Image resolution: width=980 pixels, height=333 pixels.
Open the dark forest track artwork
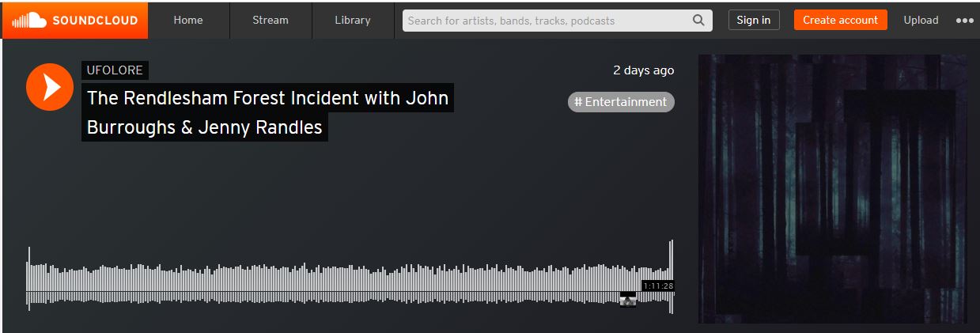[832, 188]
